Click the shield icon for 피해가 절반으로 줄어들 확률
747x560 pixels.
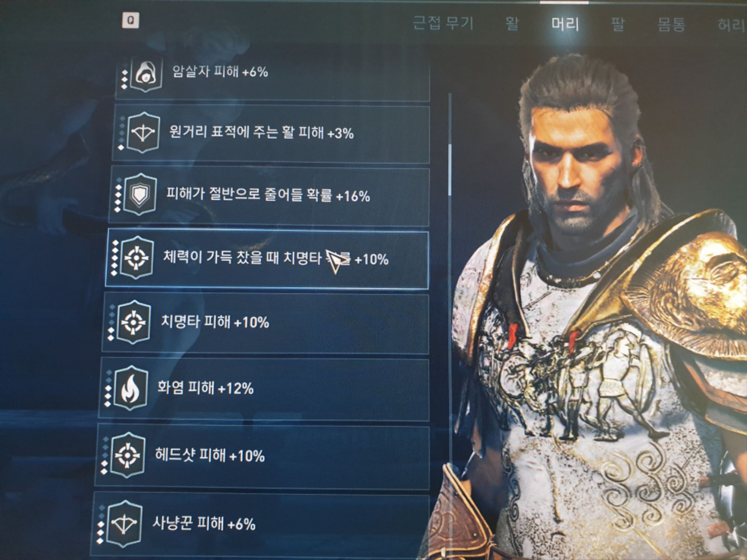(x=140, y=194)
